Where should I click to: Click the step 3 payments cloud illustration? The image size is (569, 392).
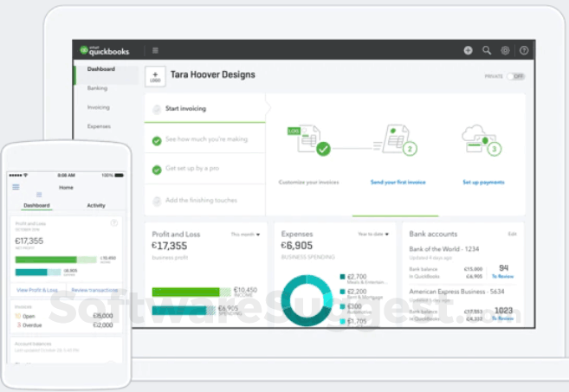(x=482, y=140)
